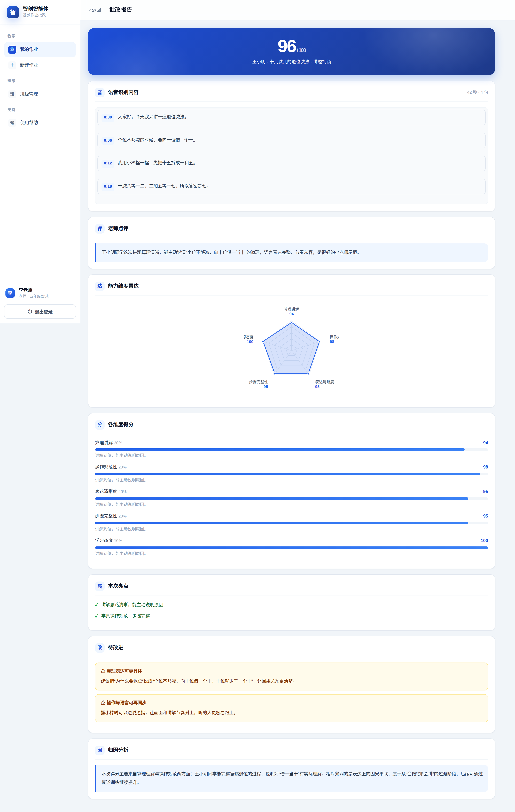Click the 改 icon of 待改进
Viewport: 515px width, 812px height.
[100, 647]
